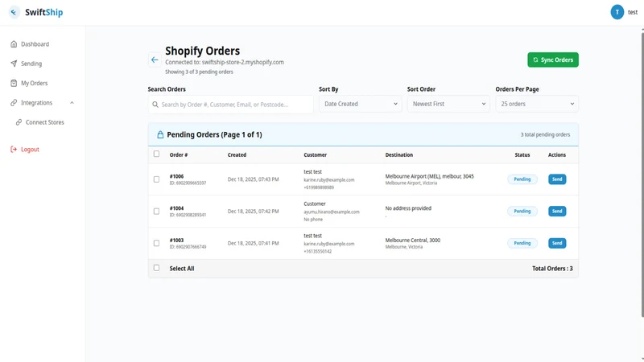
Task: Click Send for order #1006
Action: click(557, 179)
